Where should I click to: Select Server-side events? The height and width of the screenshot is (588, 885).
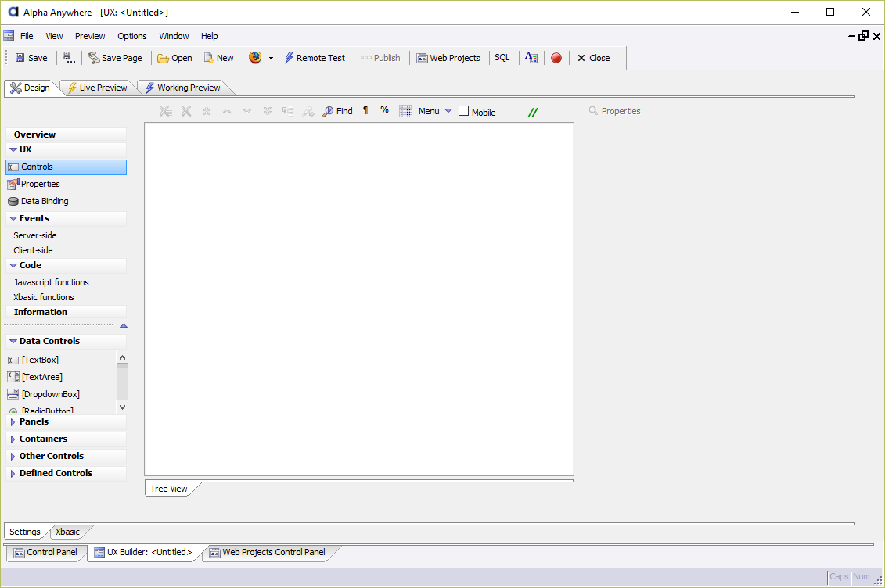pyautogui.click(x=35, y=235)
